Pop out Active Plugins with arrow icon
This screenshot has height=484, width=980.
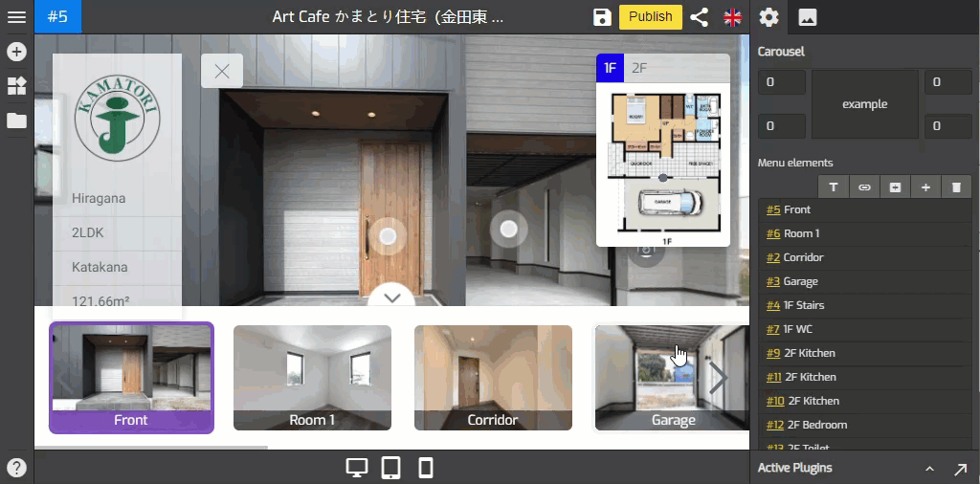(960, 469)
